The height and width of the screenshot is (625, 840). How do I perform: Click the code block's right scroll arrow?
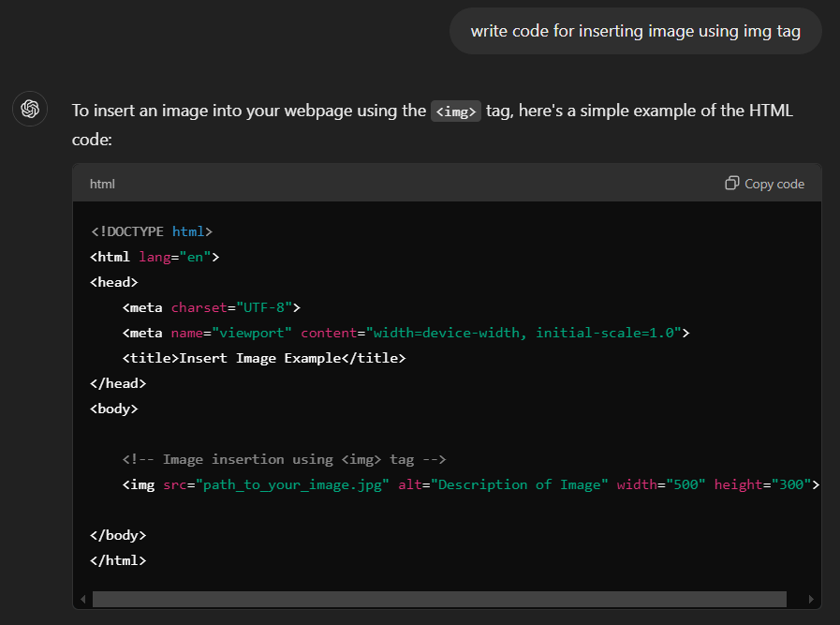coord(811,600)
